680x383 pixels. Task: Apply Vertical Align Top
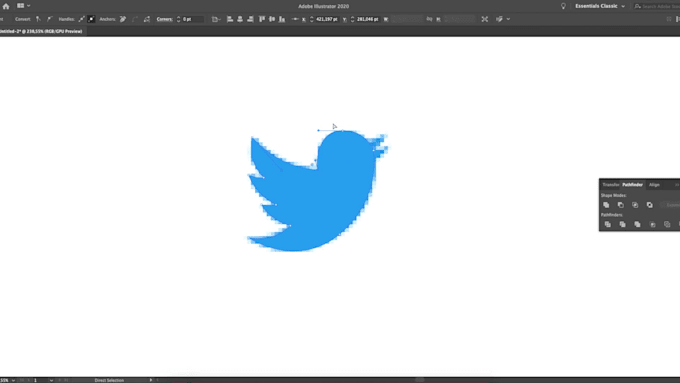point(262,19)
